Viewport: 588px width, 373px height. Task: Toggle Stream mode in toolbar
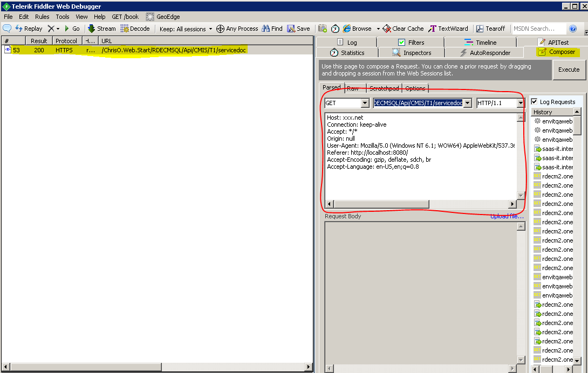click(x=101, y=29)
